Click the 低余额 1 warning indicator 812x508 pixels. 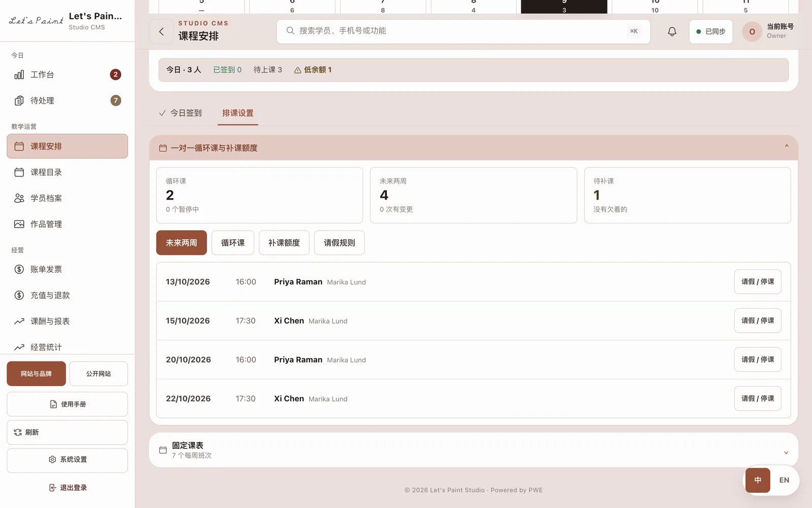[x=313, y=70]
